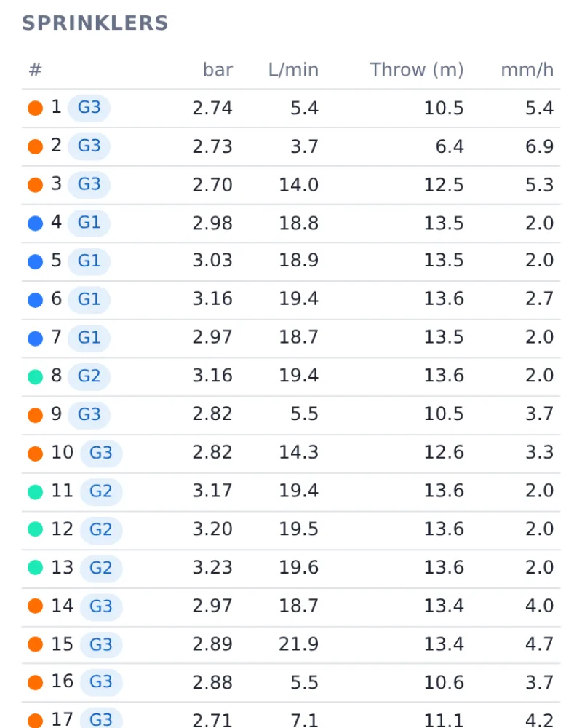Select the G3 badge on sprinkler 2
The width and height of the screenshot is (582, 728).
pos(89,146)
